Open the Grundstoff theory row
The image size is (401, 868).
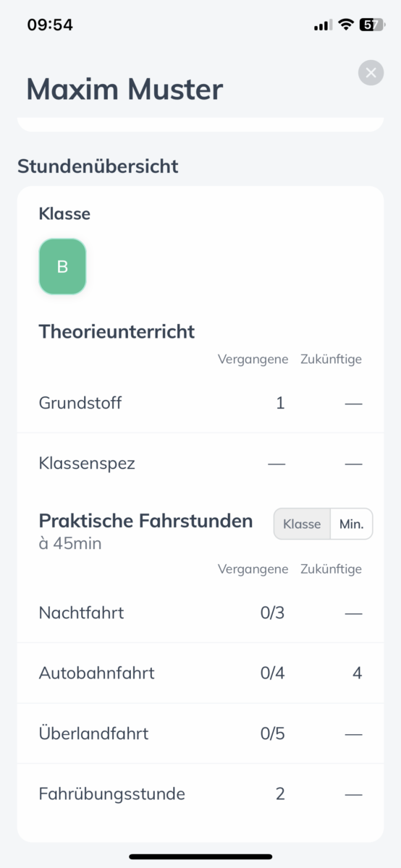tap(200, 403)
